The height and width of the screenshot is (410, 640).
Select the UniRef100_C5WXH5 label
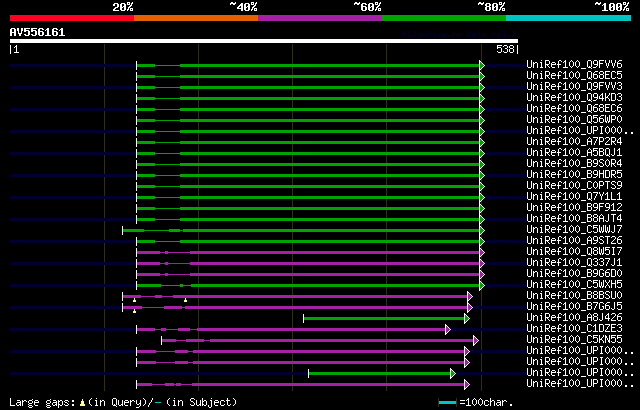pos(574,285)
